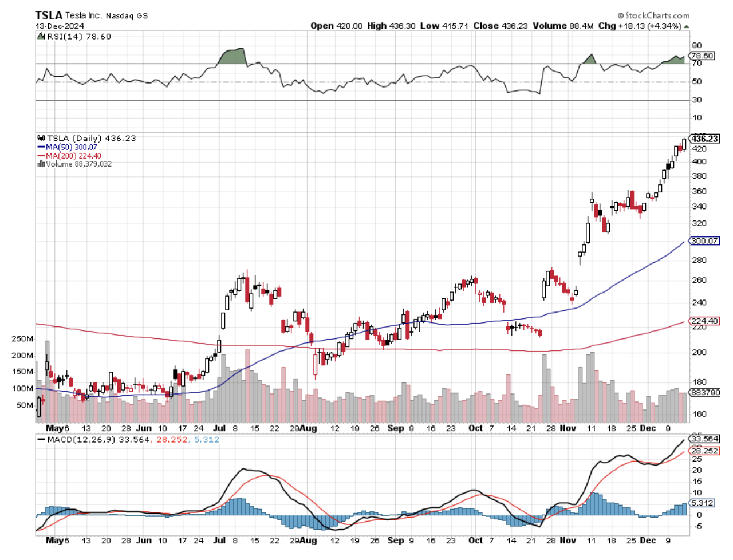Image resolution: width=733 pixels, height=560 pixels.
Task: Click the MACD black line legend marker
Action: tap(41, 440)
